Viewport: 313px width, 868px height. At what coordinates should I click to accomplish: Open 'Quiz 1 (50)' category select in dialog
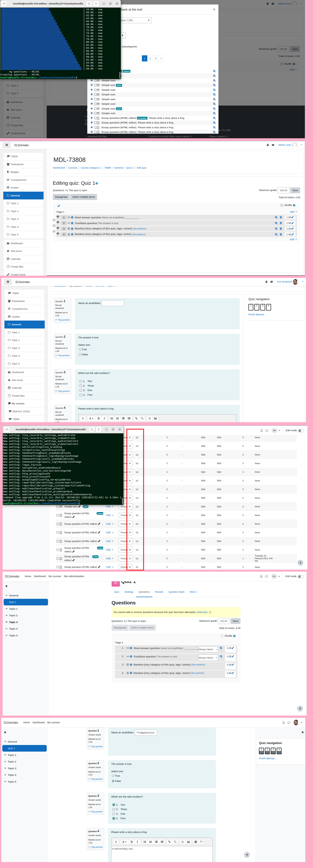pos(136,20)
